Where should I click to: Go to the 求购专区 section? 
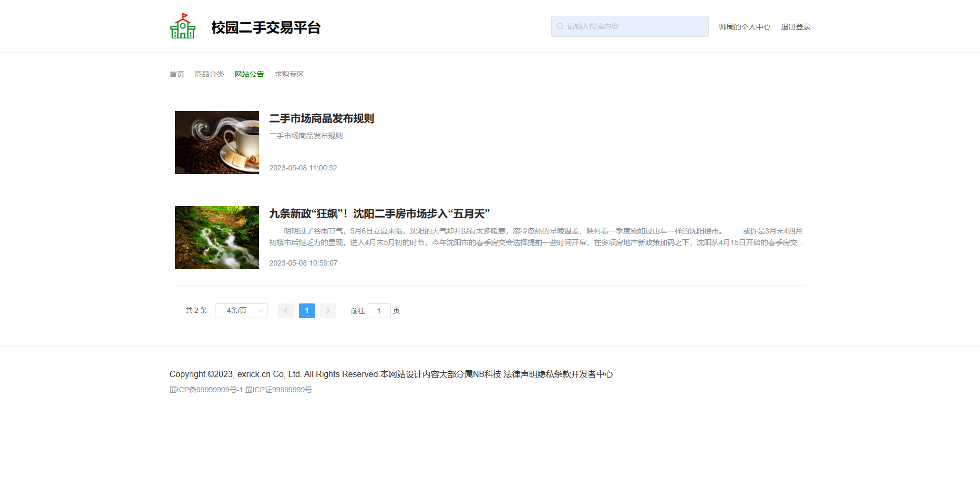[288, 74]
